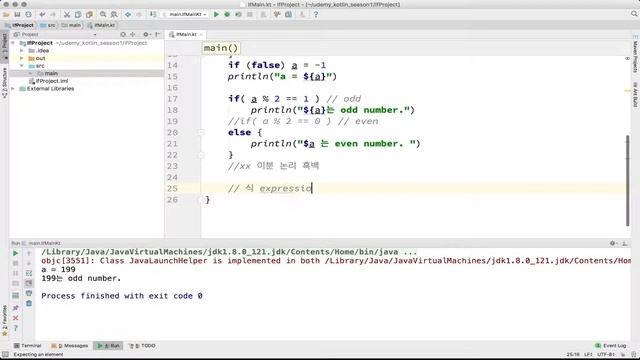Click the Project Structure toolbar icon
640x360 pixels.
click(289, 14)
